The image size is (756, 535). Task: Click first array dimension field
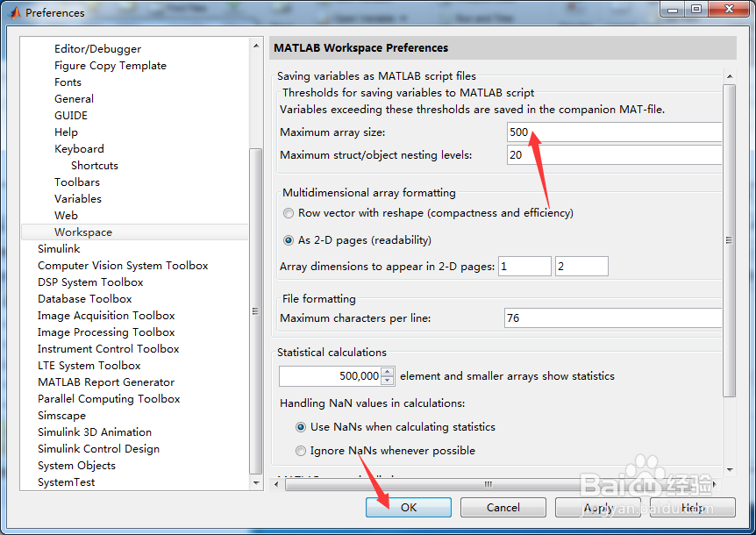pos(524,267)
